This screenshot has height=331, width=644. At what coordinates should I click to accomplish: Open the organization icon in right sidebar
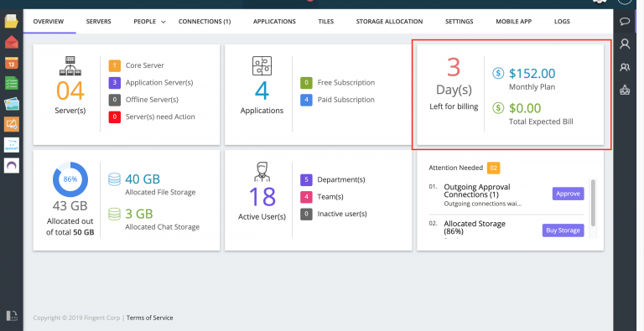tap(625, 90)
